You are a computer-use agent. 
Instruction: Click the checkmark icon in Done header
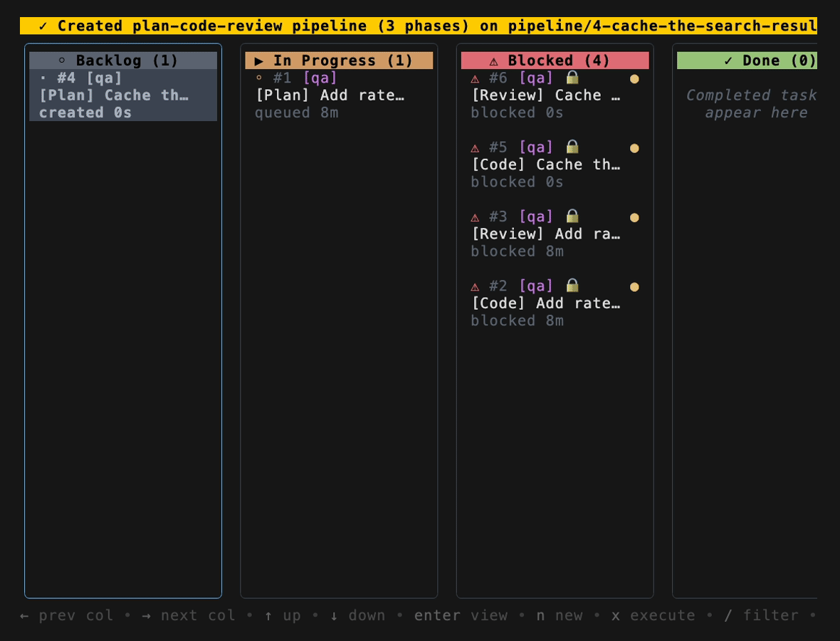coord(728,61)
